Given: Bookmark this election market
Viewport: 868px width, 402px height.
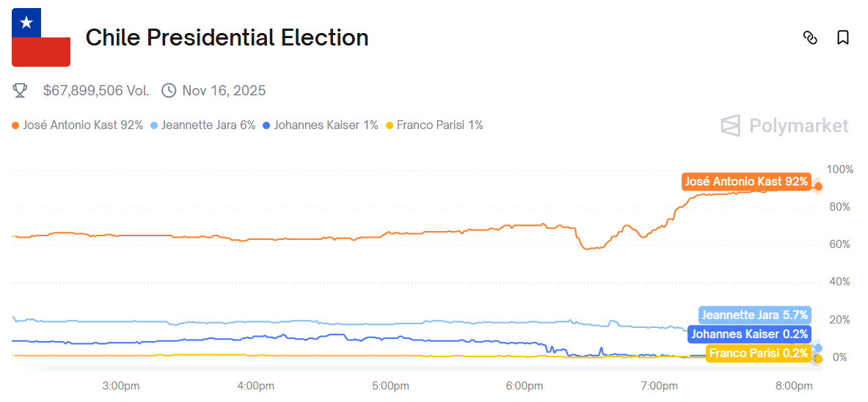Looking at the screenshot, I should pyautogui.click(x=843, y=37).
